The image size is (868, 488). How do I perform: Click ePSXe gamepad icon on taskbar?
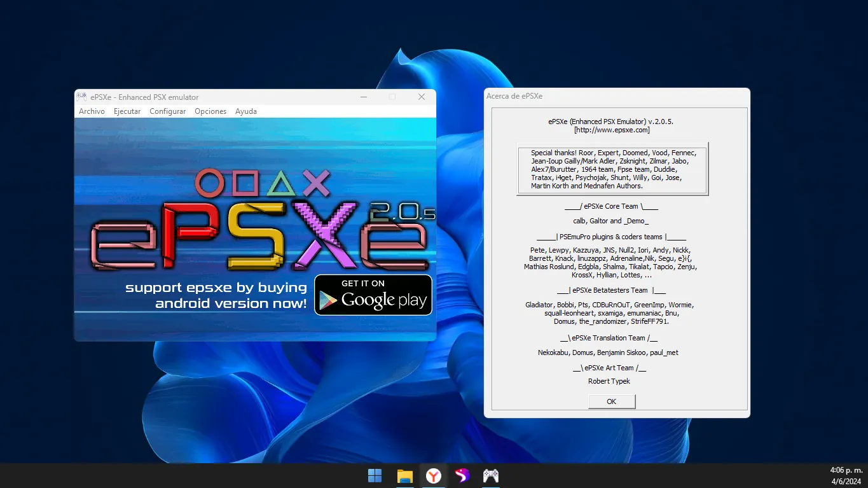[491, 475]
